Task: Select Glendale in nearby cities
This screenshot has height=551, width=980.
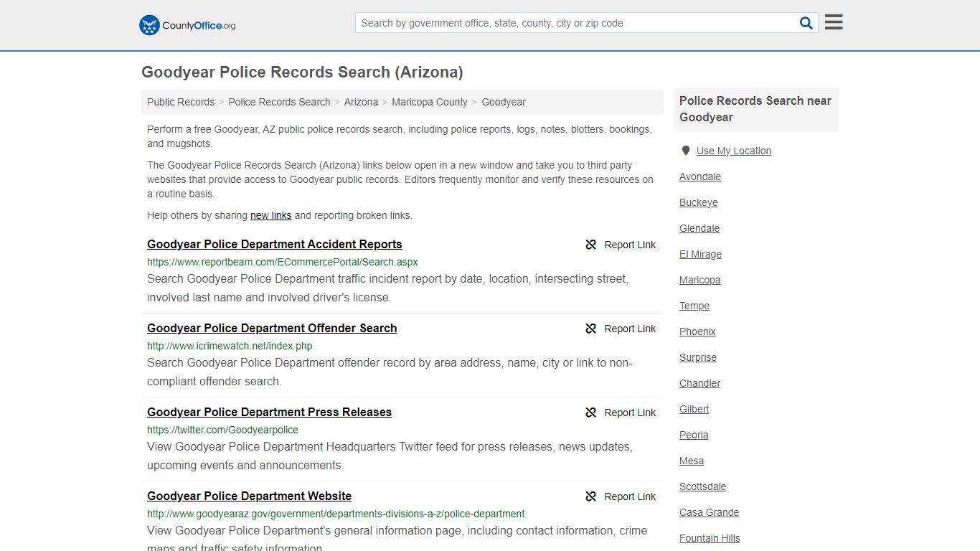Action: (x=699, y=228)
